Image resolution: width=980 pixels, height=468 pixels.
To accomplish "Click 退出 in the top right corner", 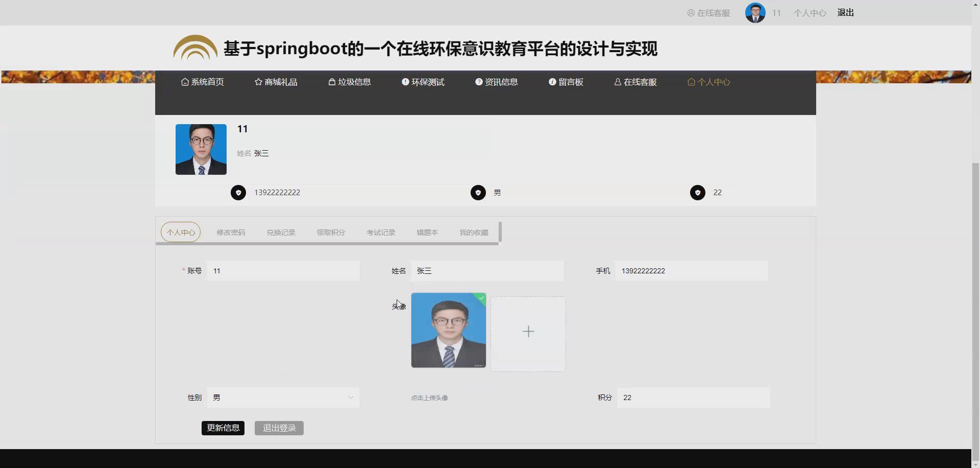I will click(845, 13).
